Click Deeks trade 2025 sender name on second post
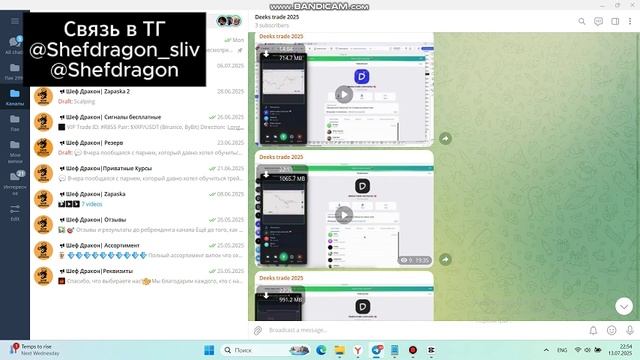The width and height of the screenshot is (640, 360). pos(281,157)
